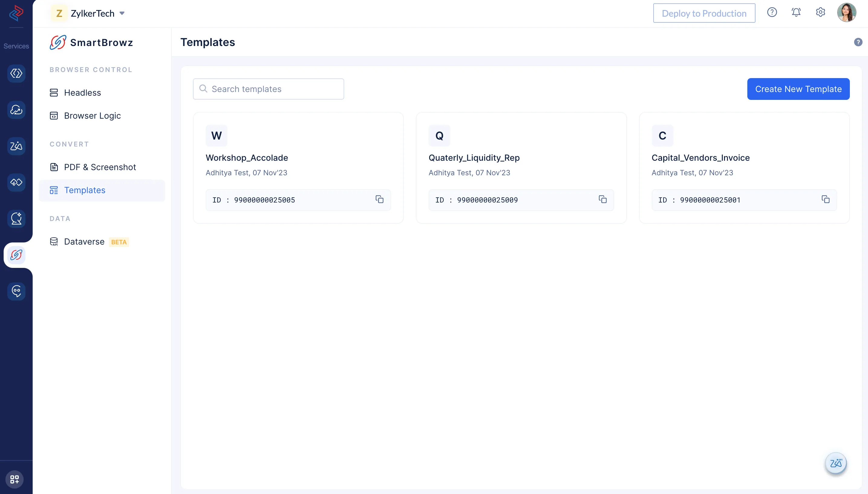Select the SmartBrowz service rail icon
This screenshot has width=868, height=494.
[16, 255]
